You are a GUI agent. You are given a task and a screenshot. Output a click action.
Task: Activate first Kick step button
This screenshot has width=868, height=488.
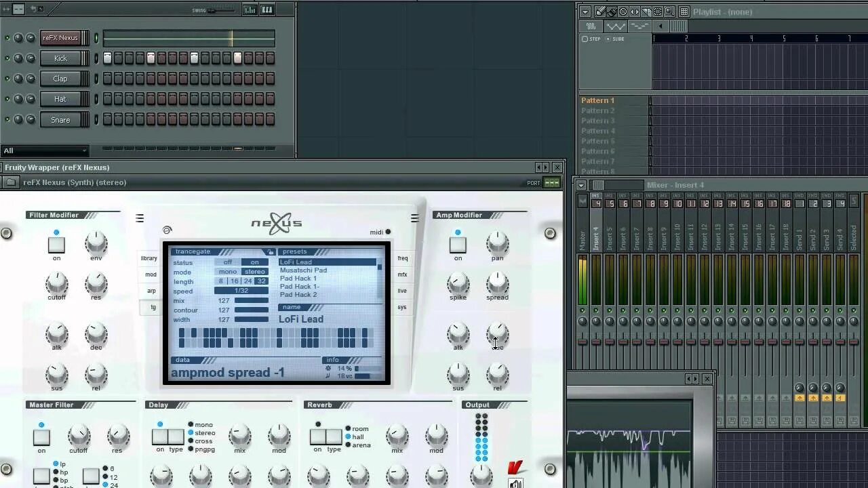(x=107, y=58)
